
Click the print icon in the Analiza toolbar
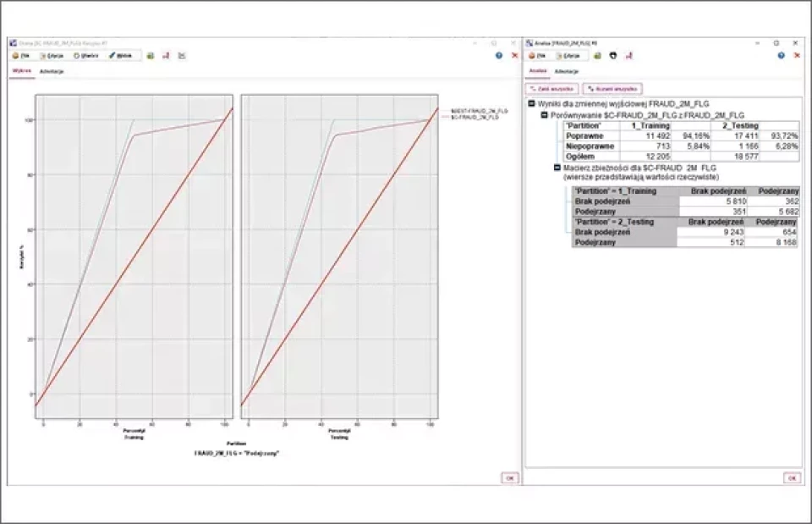click(x=613, y=55)
